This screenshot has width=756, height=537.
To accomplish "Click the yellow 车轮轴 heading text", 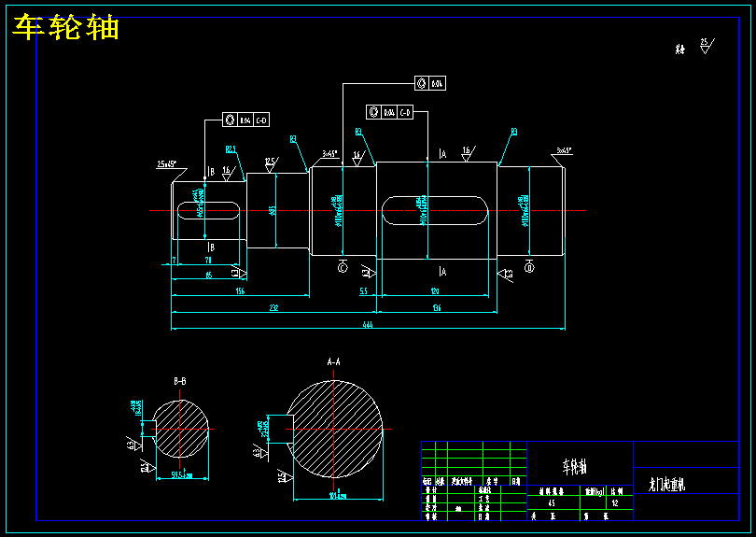I will (65, 27).
